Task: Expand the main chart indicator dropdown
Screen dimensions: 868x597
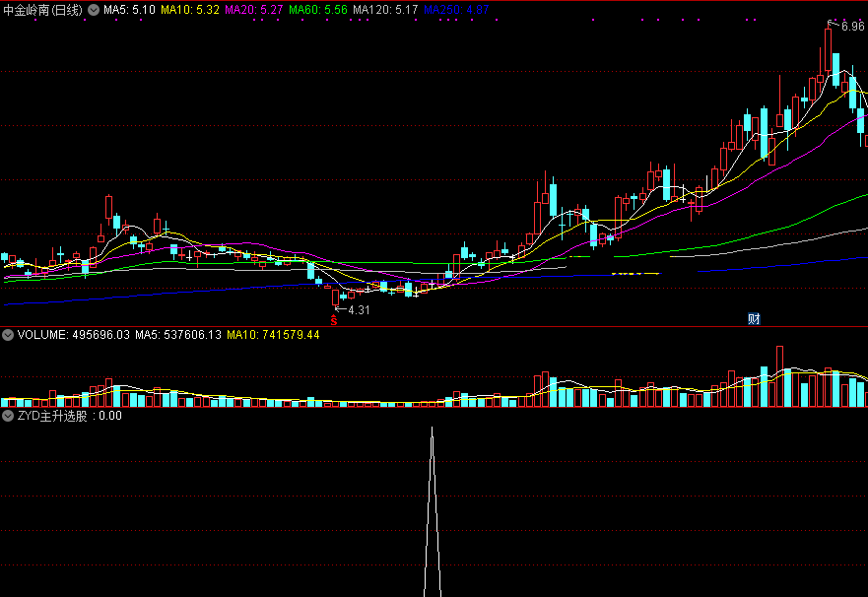Action: pyautogui.click(x=94, y=10)
